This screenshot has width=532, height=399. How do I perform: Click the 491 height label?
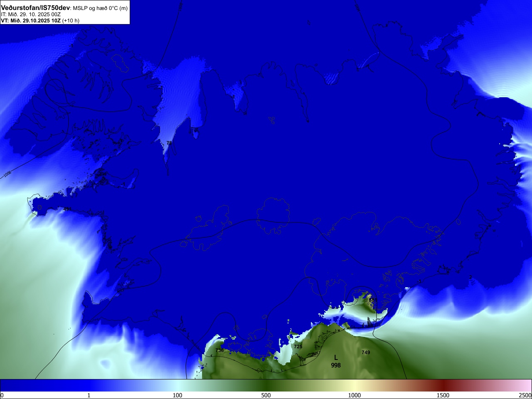pos(67,209)
